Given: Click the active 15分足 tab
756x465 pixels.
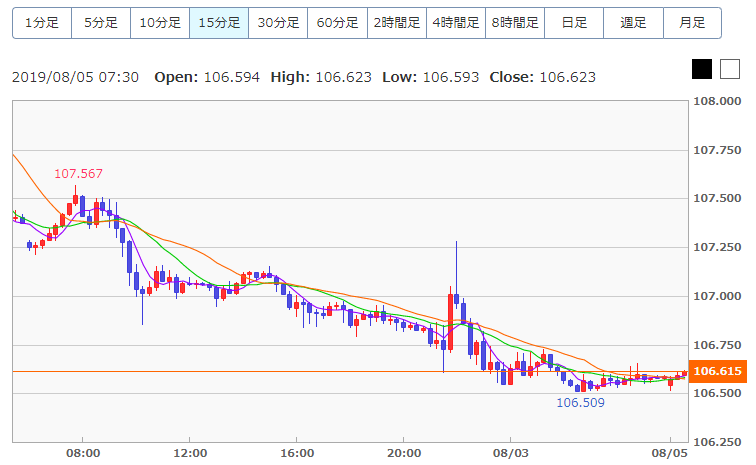Looking at the screenshot, I should point(219,22).
